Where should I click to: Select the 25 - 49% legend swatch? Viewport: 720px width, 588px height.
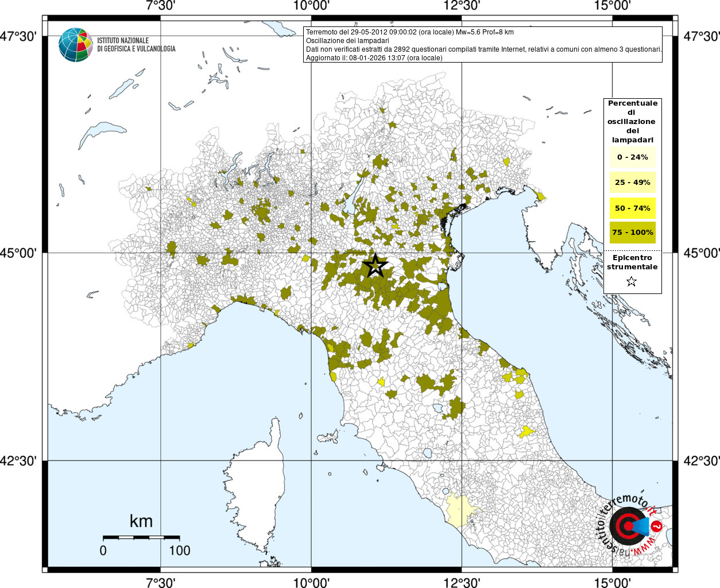(x=633, y=182)
